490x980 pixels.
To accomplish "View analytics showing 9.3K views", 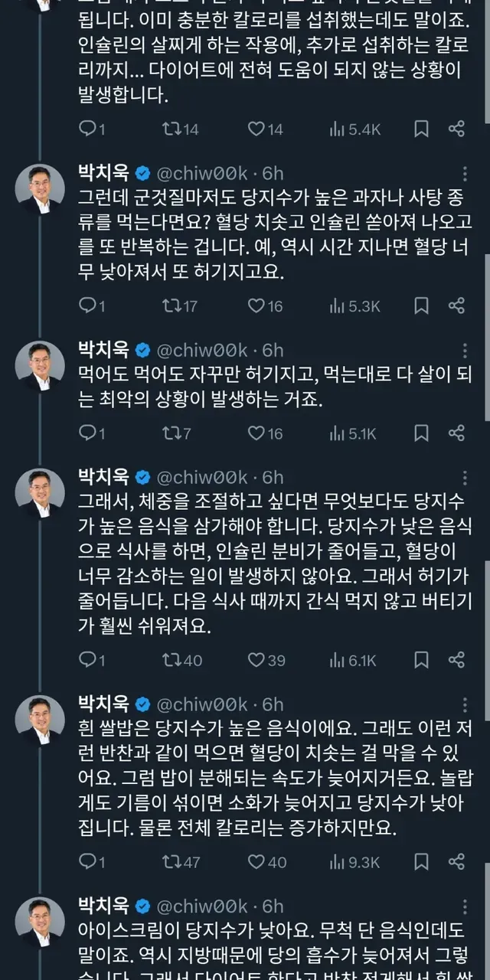I will tap(354, 862).
